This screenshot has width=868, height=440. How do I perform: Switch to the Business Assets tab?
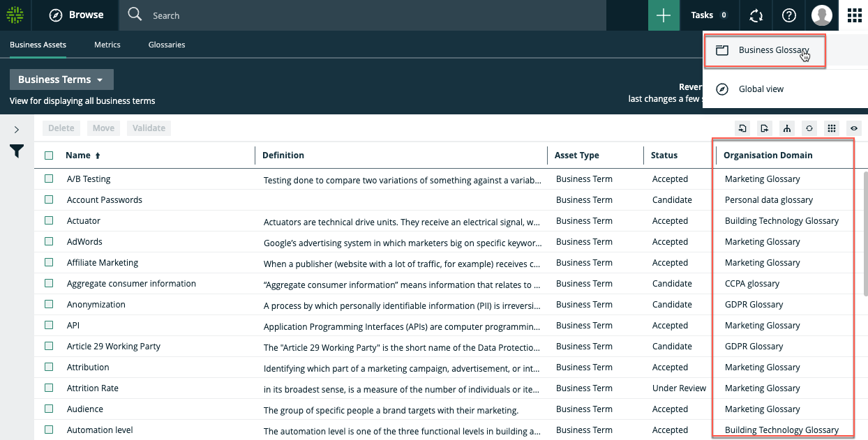pos(38,45)
